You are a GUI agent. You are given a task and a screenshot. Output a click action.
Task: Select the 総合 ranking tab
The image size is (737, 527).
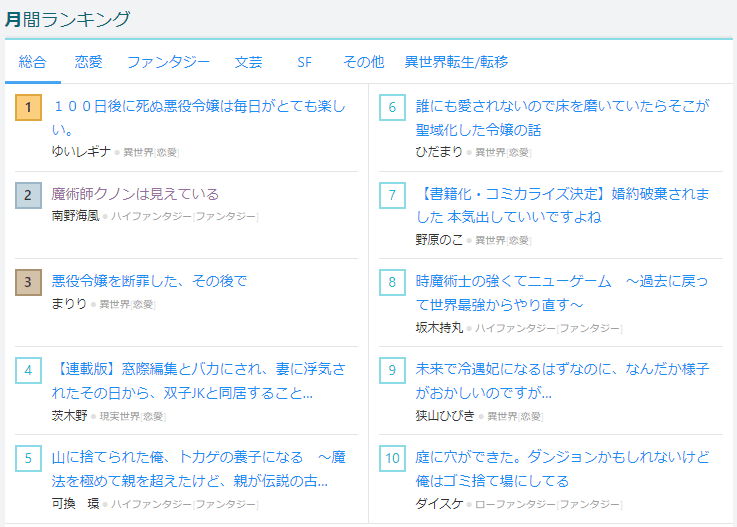(32, 62)
